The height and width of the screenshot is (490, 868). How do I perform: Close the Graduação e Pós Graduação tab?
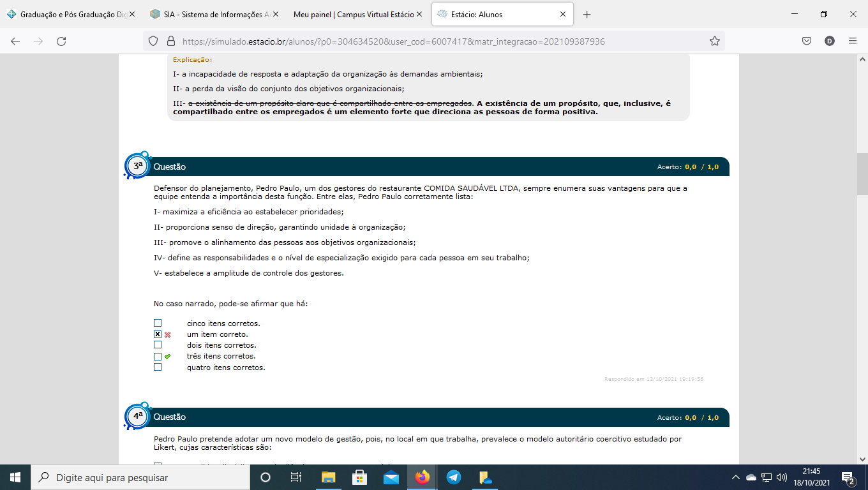[x=132, y=14]
